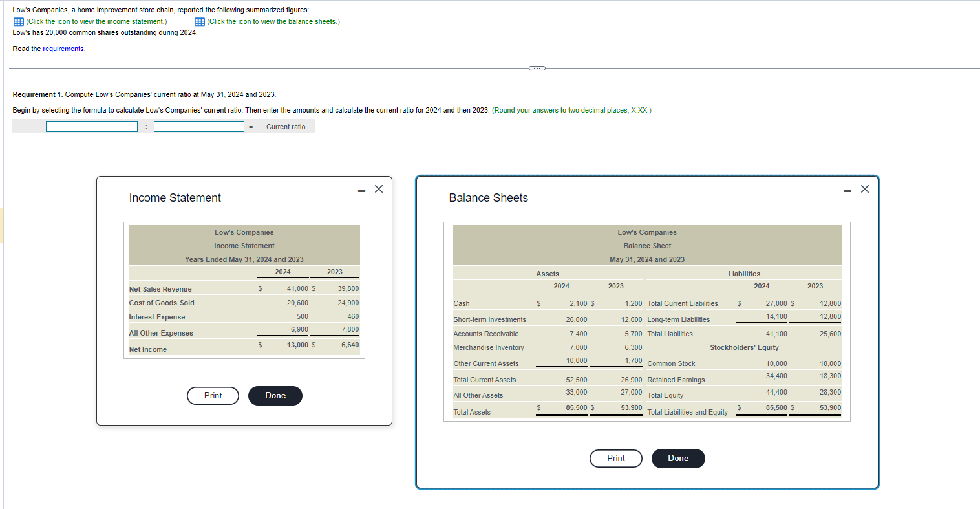Screen dimensions: 980x509
Task: Click the Cost of Goods Sold label
Action: 162,303
